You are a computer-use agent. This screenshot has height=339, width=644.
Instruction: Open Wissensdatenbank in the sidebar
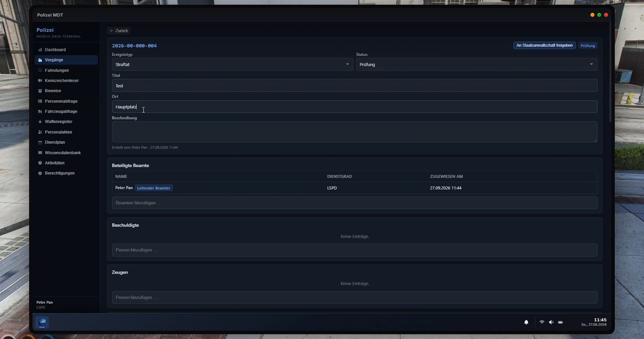[66, 153]
